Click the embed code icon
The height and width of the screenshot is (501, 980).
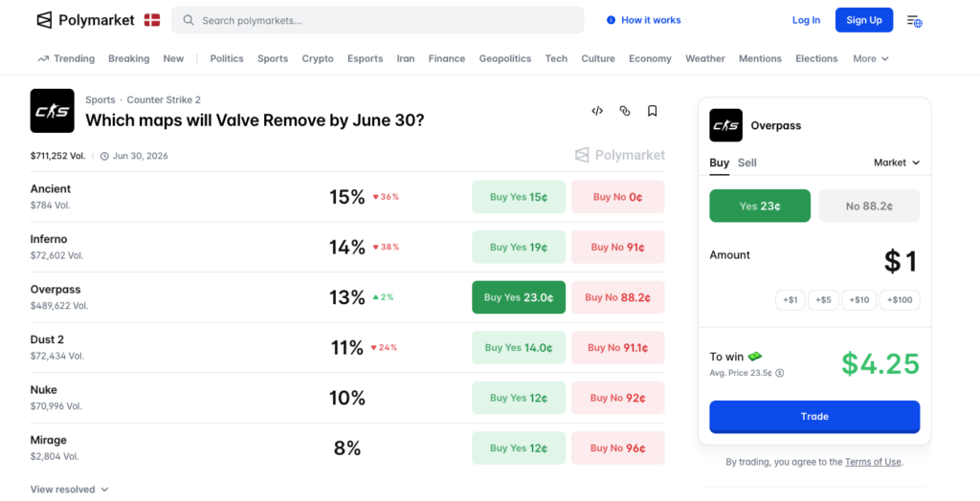click(597, 111)
